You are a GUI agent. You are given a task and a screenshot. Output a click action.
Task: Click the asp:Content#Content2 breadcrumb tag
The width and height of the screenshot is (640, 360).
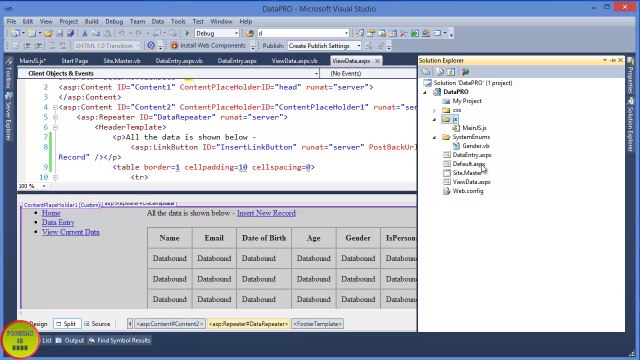click(x=169, y=324)
